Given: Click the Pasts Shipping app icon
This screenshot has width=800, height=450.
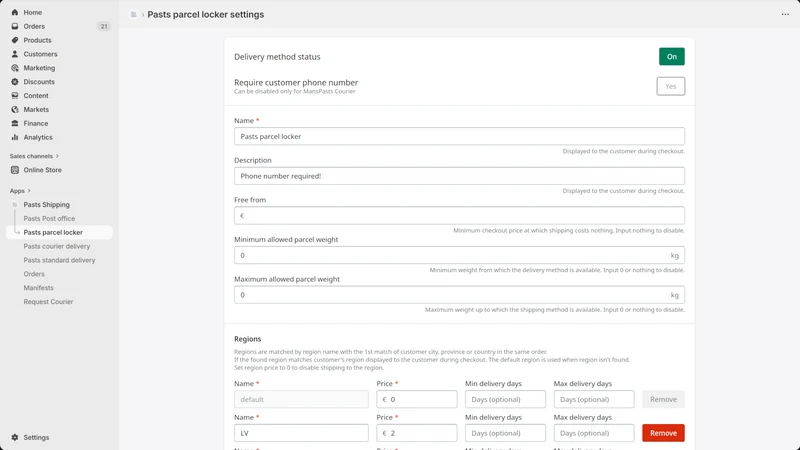Looking at the screenshot, I should click(x=15, y=205).
